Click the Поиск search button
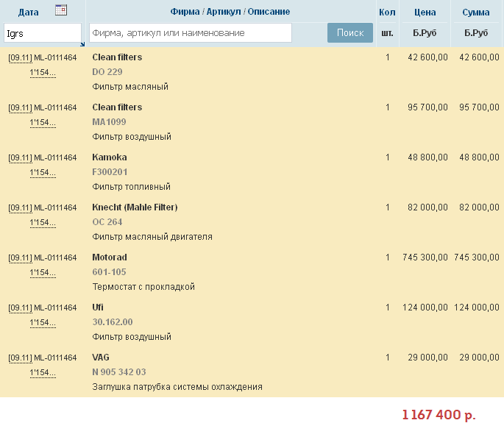Viewport: 504px width, 423px height. pyautogui.click(x=350, y=33)
